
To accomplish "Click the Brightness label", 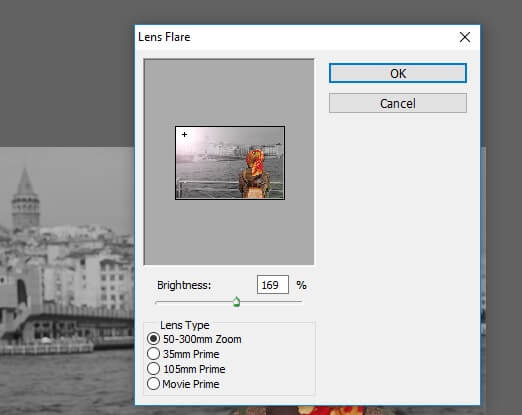I will tap(184, 285).
